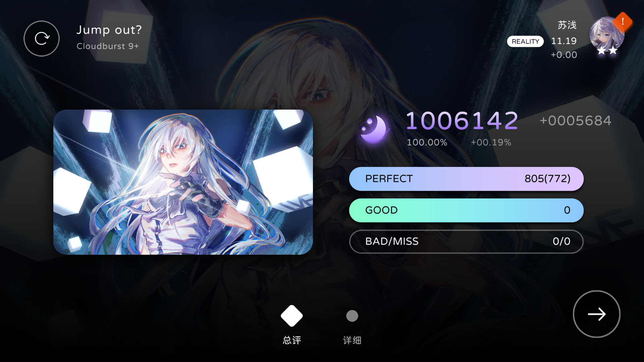Tap the score 1006142
The height and width of the screenshot is (362, 644).
pyautogui.click(x=462, y=121)
